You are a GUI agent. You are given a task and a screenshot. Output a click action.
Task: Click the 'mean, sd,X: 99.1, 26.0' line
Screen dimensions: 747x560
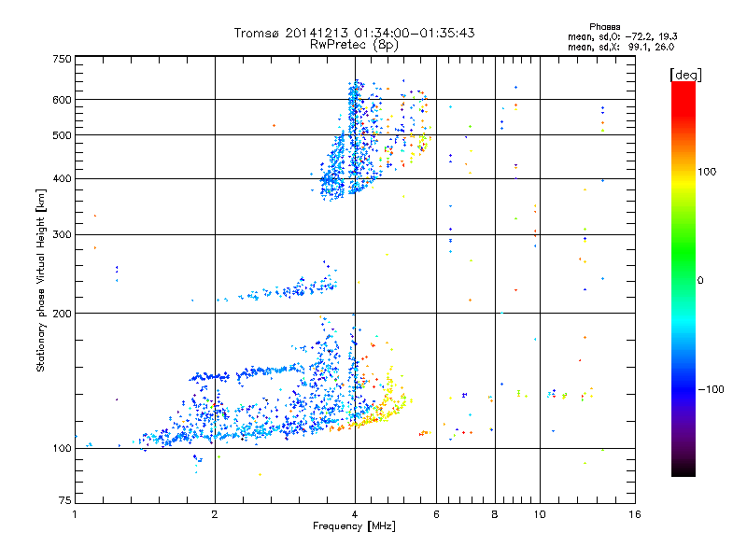coord(621,47)
